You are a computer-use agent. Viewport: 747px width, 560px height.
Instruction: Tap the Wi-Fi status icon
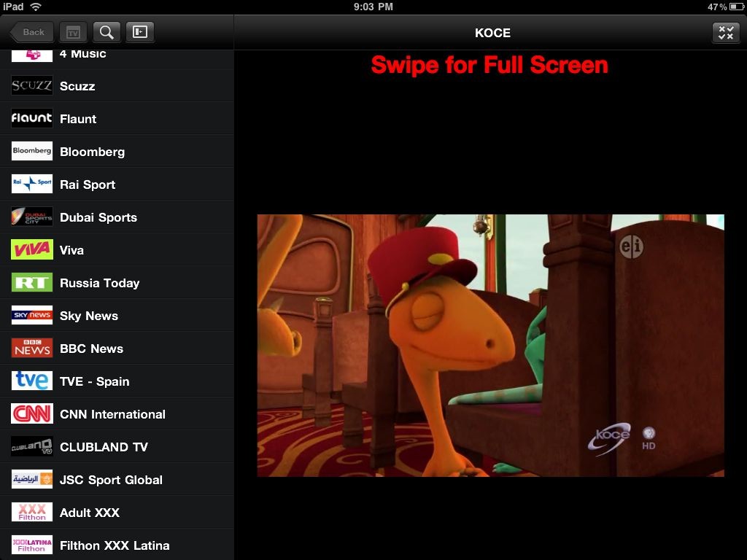tap(36, 7)
